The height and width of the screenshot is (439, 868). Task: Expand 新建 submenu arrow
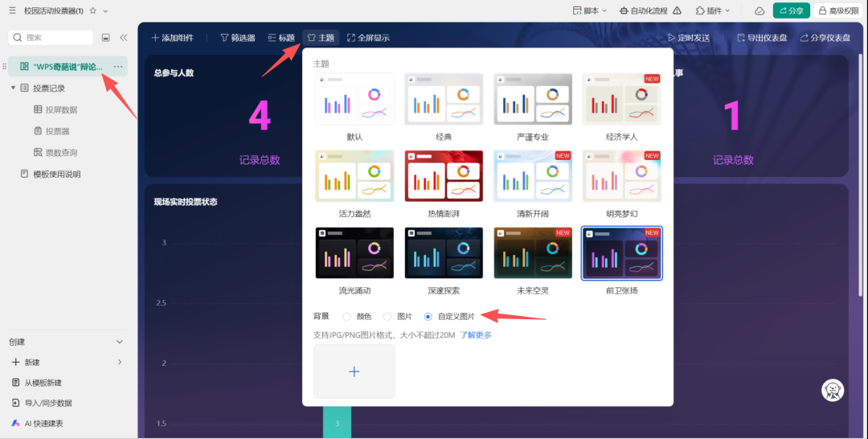(120, 362)
